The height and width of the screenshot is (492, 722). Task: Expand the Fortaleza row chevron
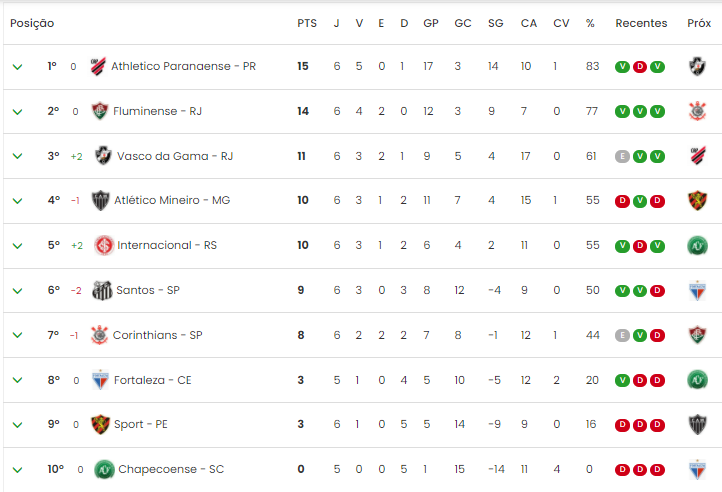pos(17,380)
